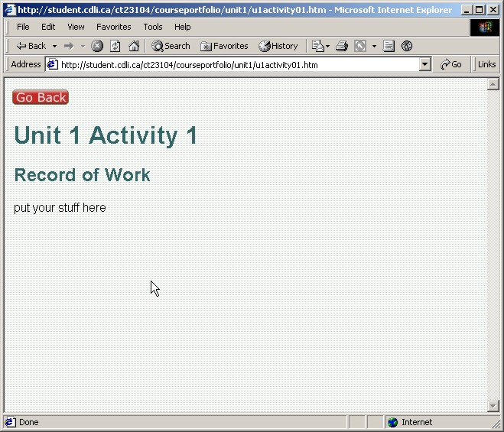Open the View menu
Viewport: 504px width, 432px height.
click(76, 27)
